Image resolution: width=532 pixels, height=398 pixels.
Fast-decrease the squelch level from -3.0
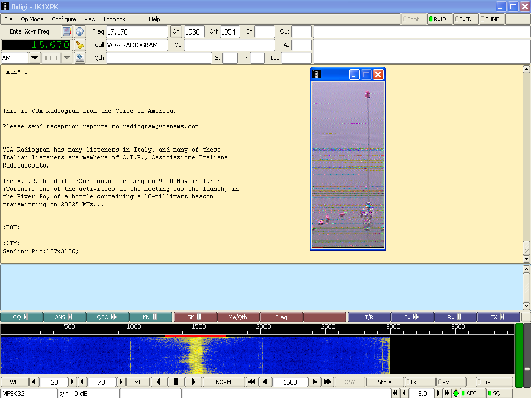pyautogui.click(x=395, y=393)
